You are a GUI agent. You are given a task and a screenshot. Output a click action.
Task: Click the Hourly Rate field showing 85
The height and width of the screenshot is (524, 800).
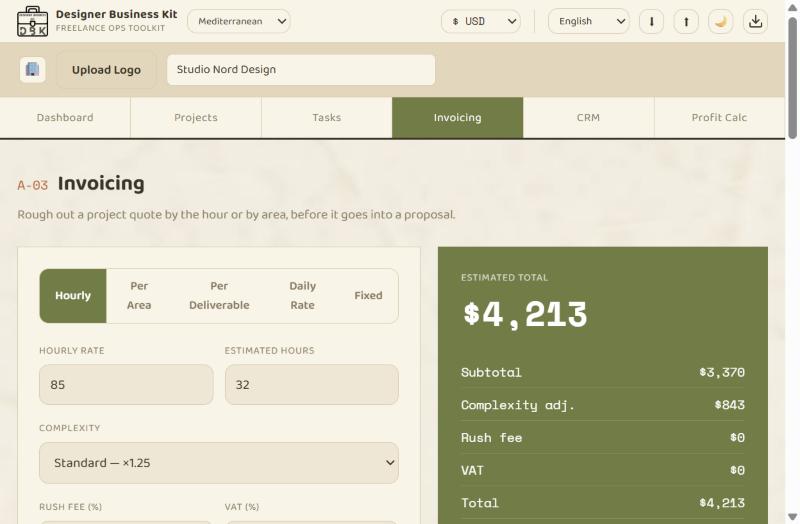[x=126, y=385]
